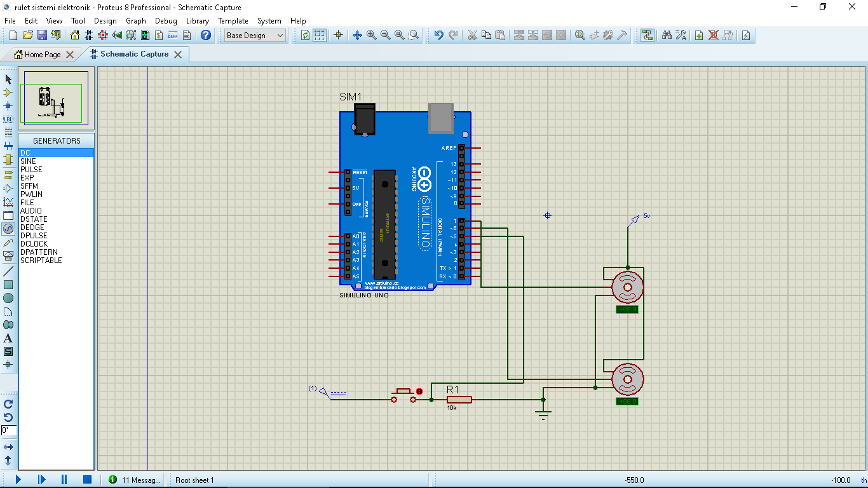Image resolution: width=868 pixels, height=488 pixels.
Task: Open the 11 Messages status log
Action: 135,480
